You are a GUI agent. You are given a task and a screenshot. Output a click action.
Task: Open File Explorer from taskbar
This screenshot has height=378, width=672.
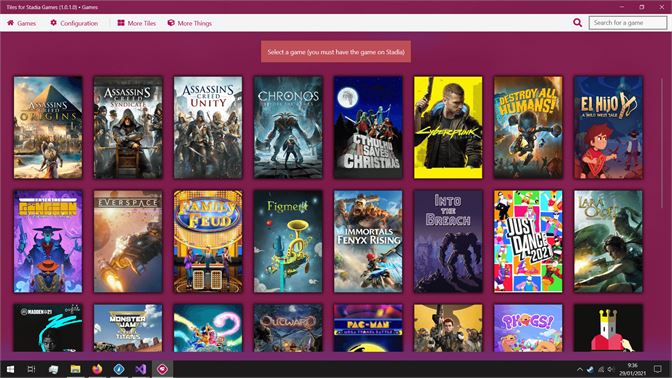pyautogui.click(x=75, y=369)
